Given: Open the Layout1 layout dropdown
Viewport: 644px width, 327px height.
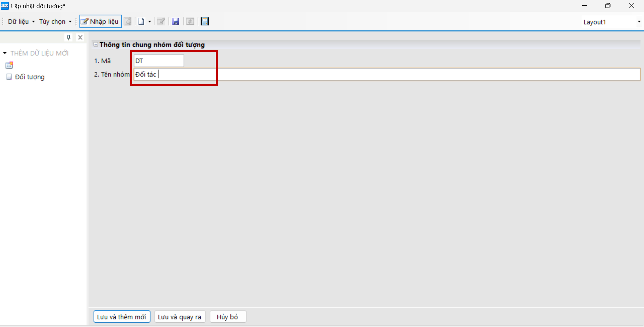Looking at the screenshot, I should click(639, 22).
